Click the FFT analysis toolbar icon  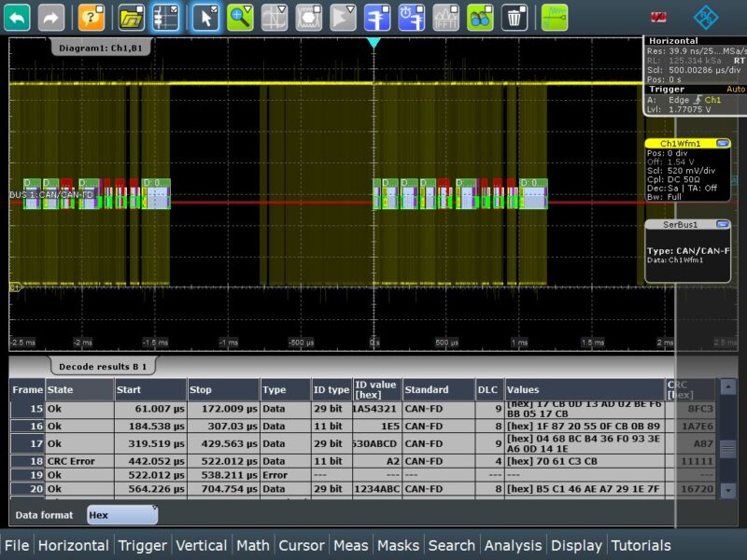(x=444, y=17)
